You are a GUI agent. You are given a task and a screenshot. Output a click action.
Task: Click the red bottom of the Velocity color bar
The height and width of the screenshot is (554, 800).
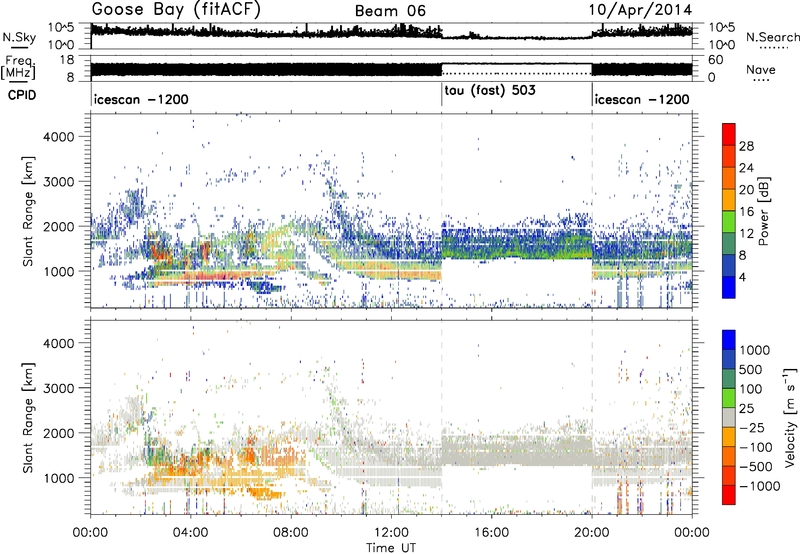pos(729,495)
